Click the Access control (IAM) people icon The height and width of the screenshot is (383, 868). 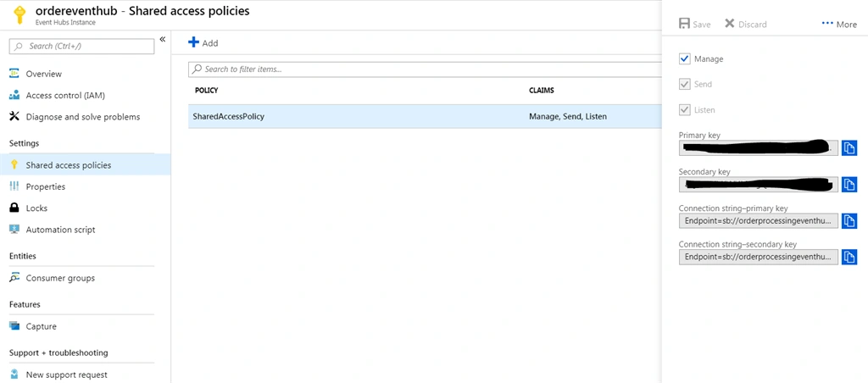[15, 95]
